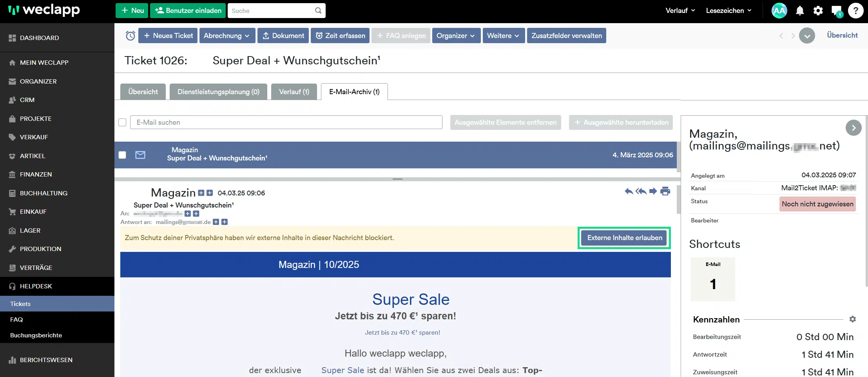Click first plus icon beside Magazin sender
Image resolution: width=868 pixels, height=377 pixels.
(x=201, y=193)
